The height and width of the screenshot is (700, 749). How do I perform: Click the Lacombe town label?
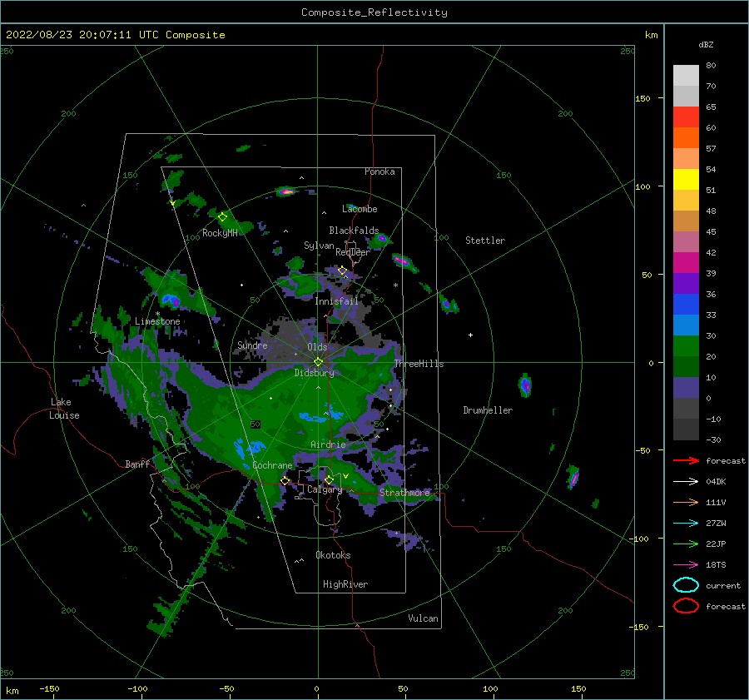(360, 209)
